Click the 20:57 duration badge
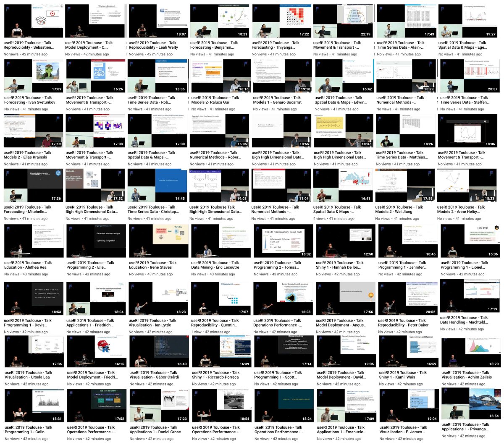504x445 pixels. pyautogui.click(x=493, y=89)
